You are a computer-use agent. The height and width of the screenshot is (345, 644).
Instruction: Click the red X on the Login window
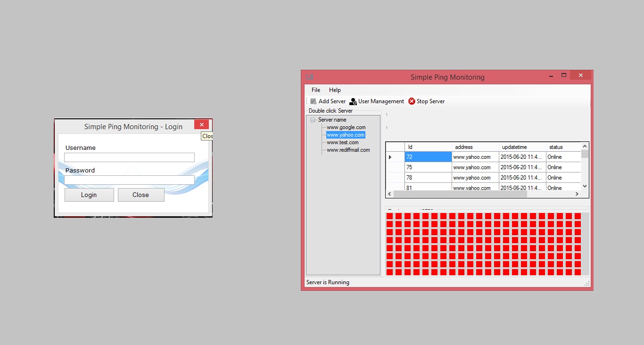(x=201, y=124)
